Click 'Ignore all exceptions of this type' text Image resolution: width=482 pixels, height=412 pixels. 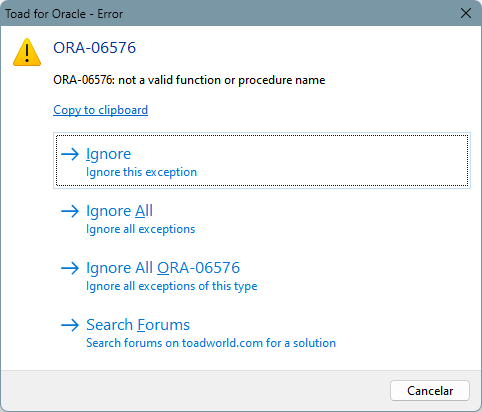[172, 286]
